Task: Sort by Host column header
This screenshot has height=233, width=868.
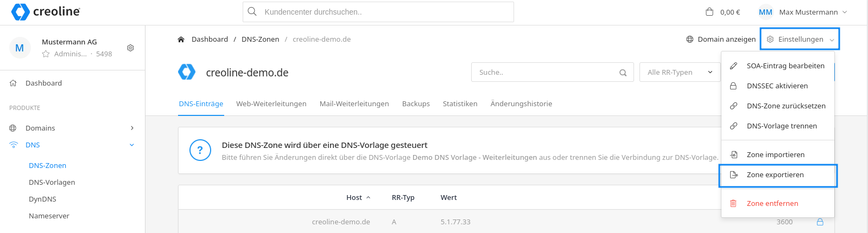Action: (x=358, y=197)
